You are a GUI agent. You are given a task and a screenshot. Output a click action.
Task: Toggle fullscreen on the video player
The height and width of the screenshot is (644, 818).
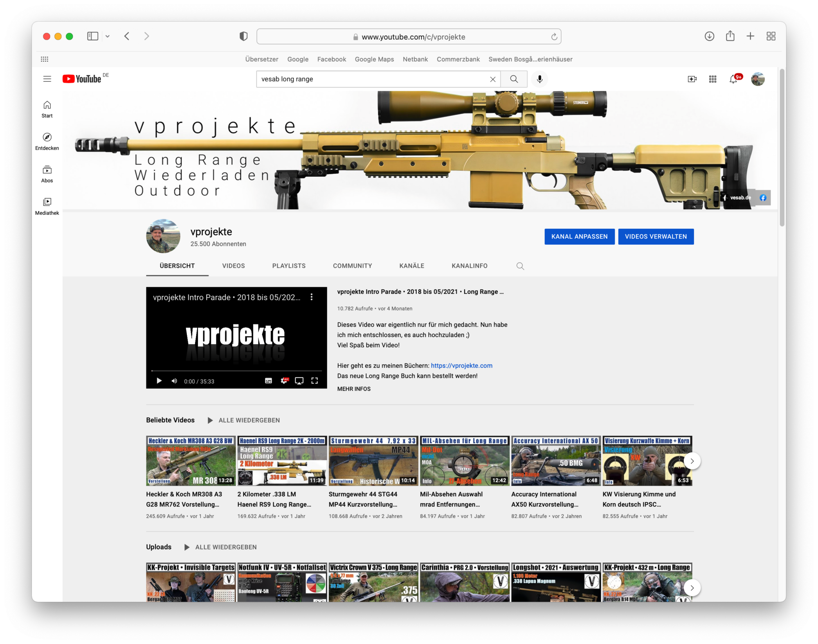tap(315, 381)
